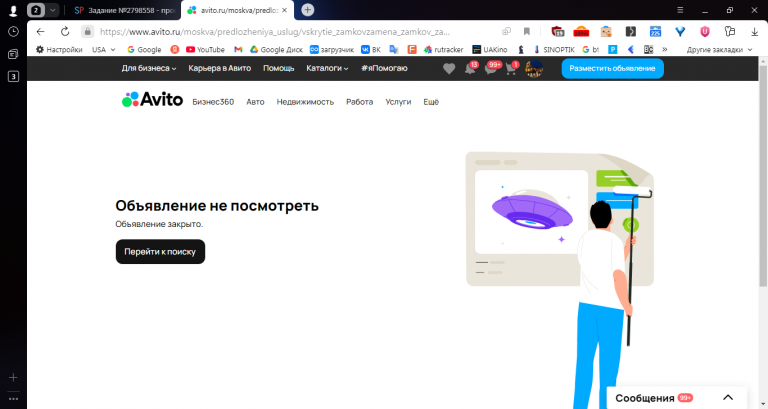
Task: Go back with the back arrow
Action: (41, 32)
